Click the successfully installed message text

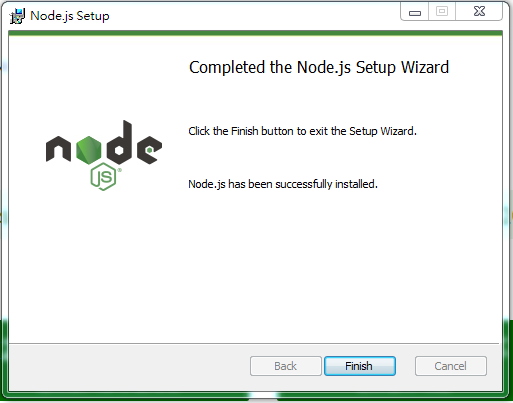(283, 184)
